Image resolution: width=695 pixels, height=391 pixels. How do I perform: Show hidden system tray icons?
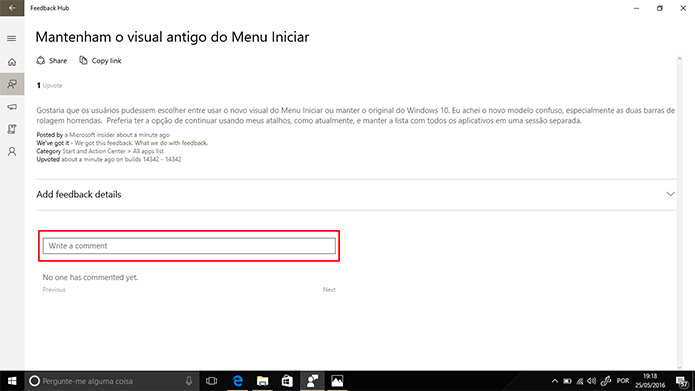click(x=554, y=381)
